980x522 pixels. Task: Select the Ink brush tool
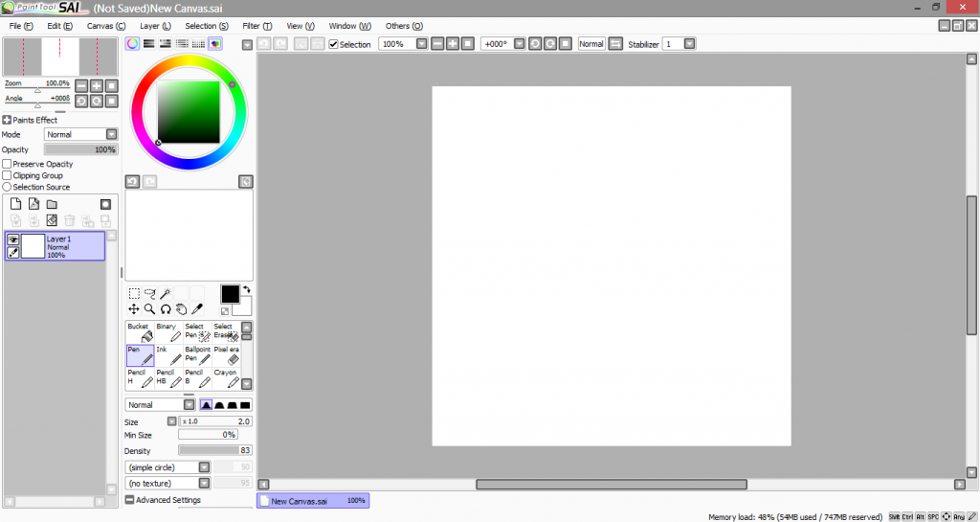pyautogui.click(x=168, y=355)
